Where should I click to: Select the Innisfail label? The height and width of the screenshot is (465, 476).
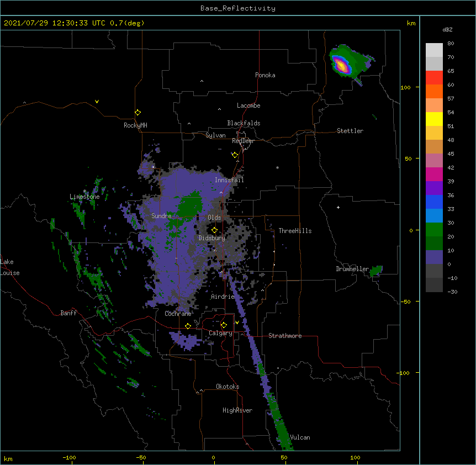pyautogui.click(x=229, y=180)
